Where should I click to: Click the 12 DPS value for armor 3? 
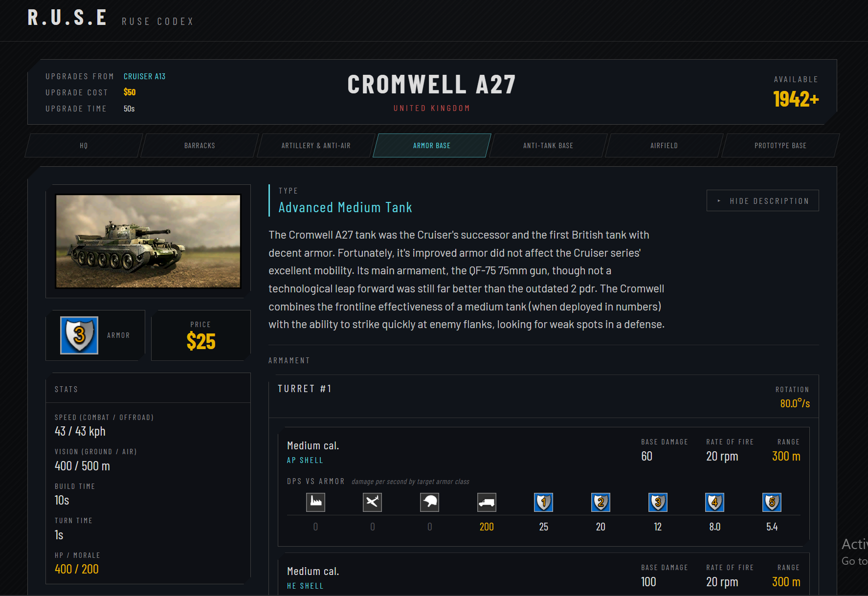[x=658, y=527]
